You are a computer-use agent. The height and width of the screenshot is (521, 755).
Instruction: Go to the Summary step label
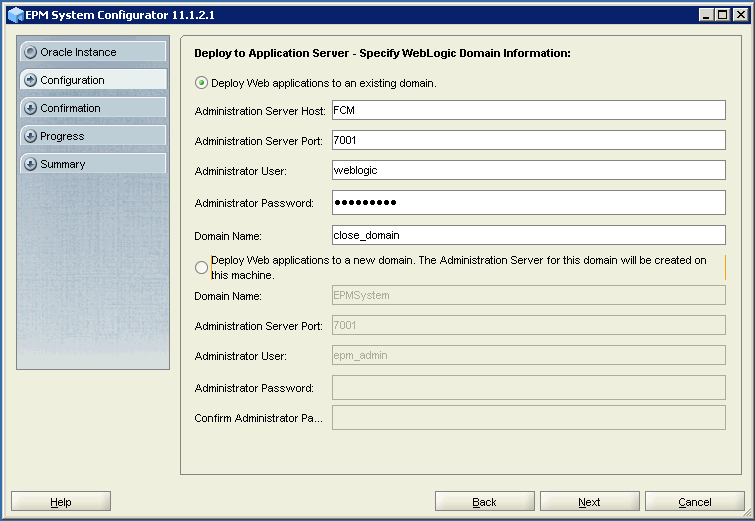(63, 164)
